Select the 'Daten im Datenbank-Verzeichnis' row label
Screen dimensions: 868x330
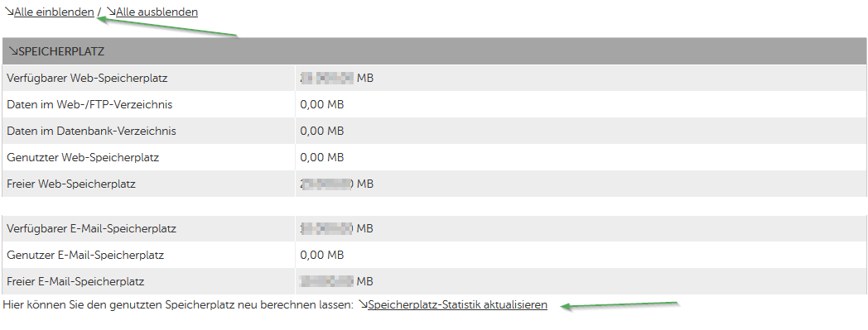91,131
